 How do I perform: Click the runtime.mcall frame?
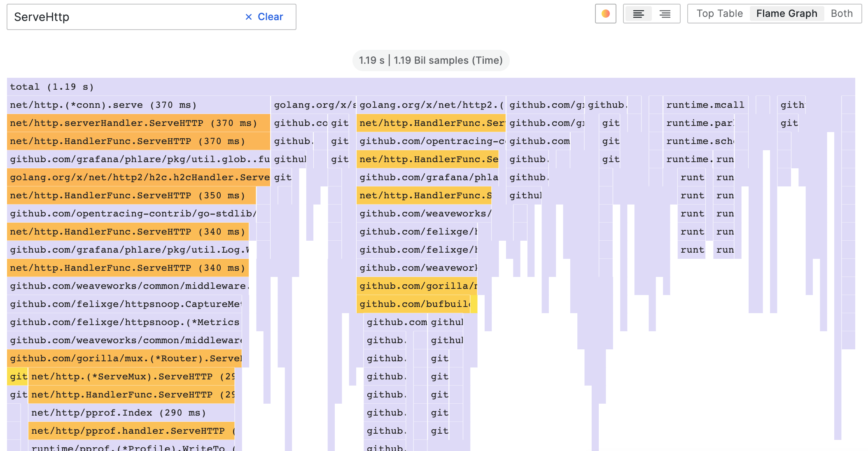point(705,105)
